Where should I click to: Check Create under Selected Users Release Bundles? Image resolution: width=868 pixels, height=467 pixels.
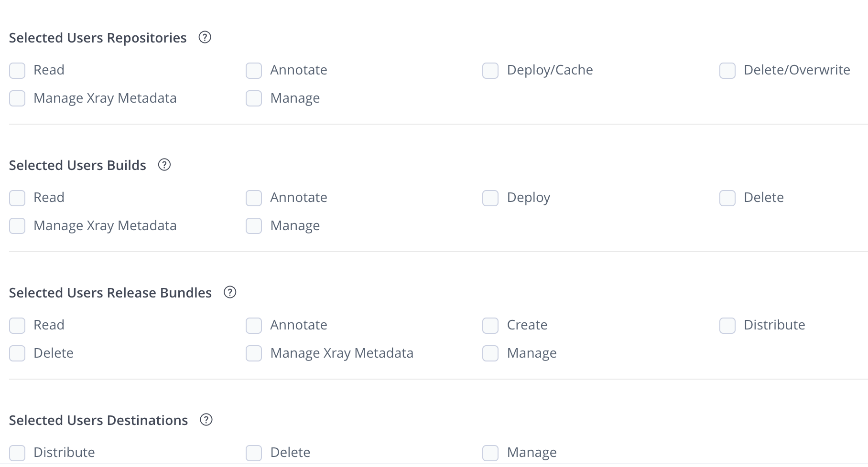pyautogui.click(x=490, y=325)
